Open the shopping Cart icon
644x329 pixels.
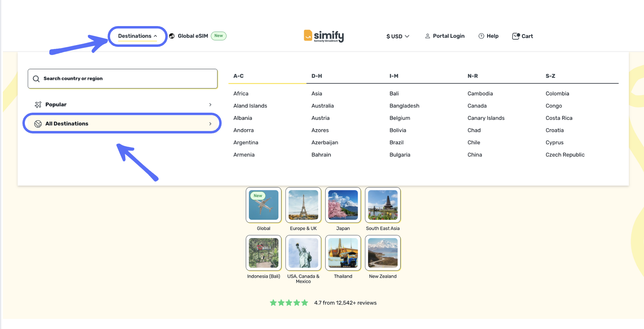pos(516,36)
